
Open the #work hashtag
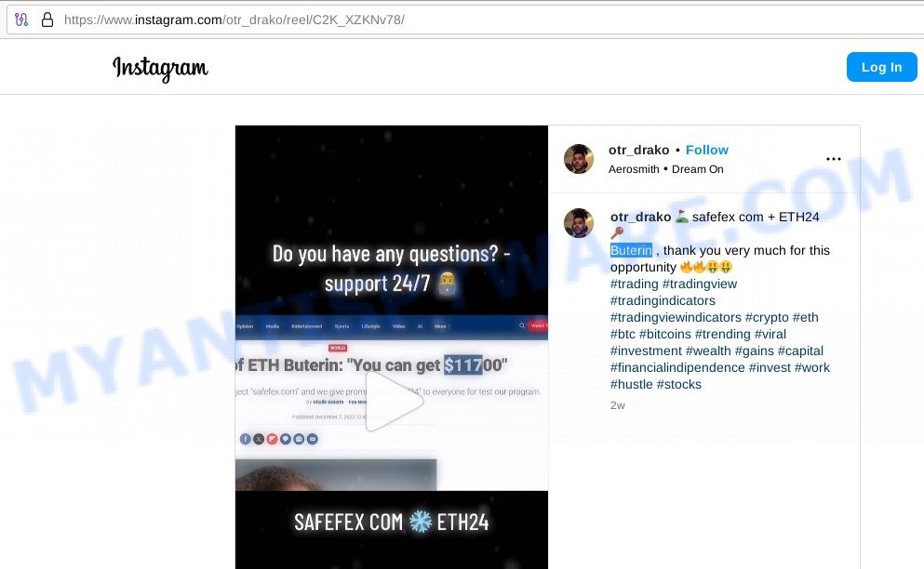click(812, 367)
